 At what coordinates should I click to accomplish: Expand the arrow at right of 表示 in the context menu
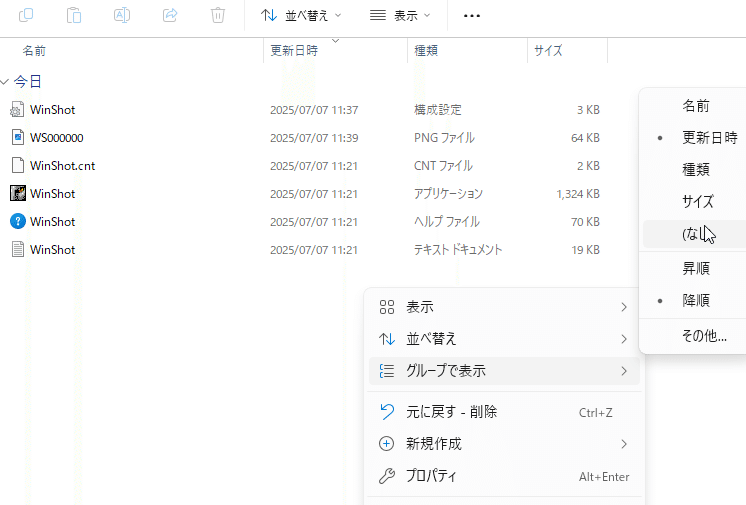click(624, 307)
